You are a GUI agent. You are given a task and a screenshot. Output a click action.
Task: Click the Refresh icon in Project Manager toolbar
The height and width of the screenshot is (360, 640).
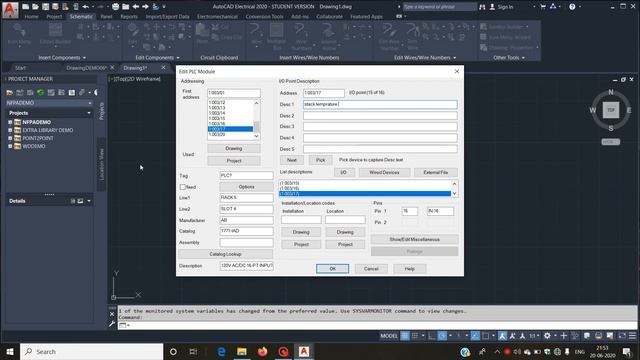40,93
